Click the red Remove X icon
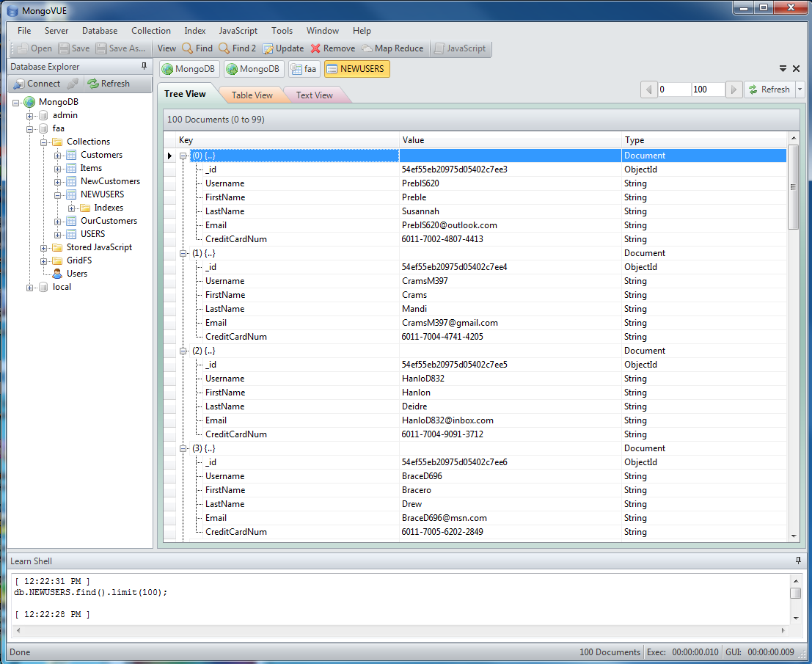Screen dimensions: 812x664 click(315, 48)
